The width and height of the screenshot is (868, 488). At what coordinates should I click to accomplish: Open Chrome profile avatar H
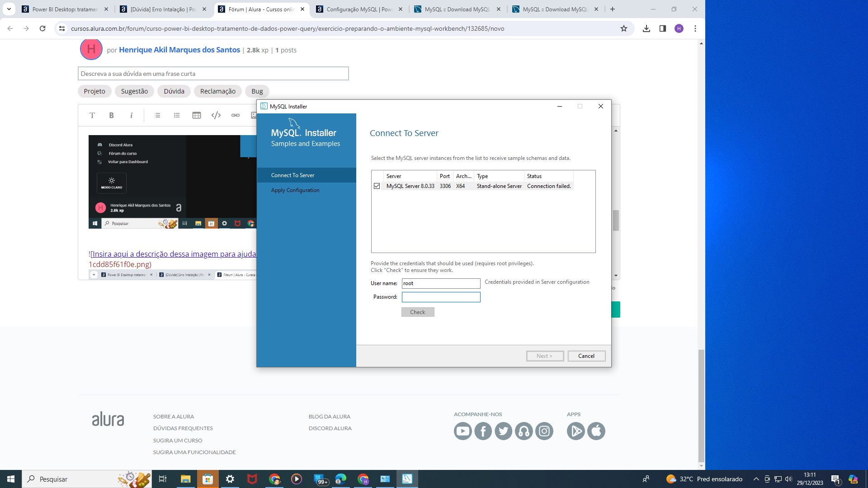click(x=679, y=28)
